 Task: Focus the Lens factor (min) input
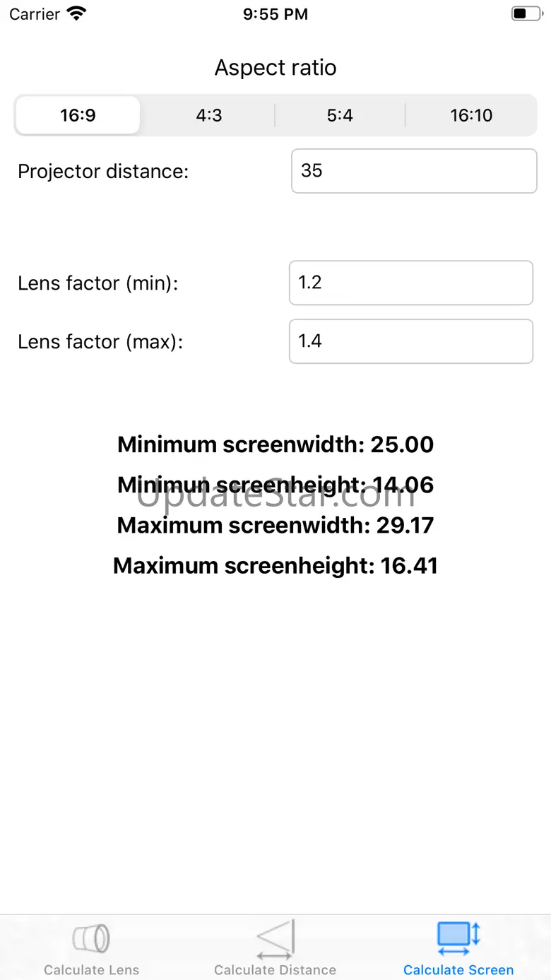click(x=411, y=283)
